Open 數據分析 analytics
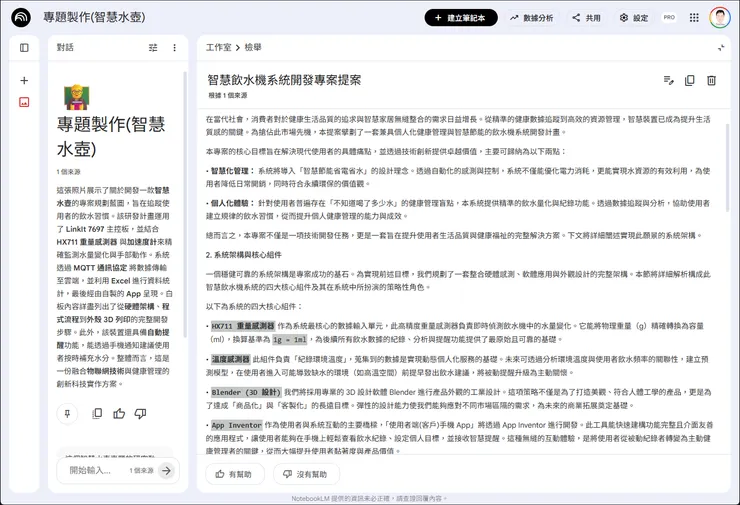The height and width of the screenshot is (505, 740). tap(532, 18)
